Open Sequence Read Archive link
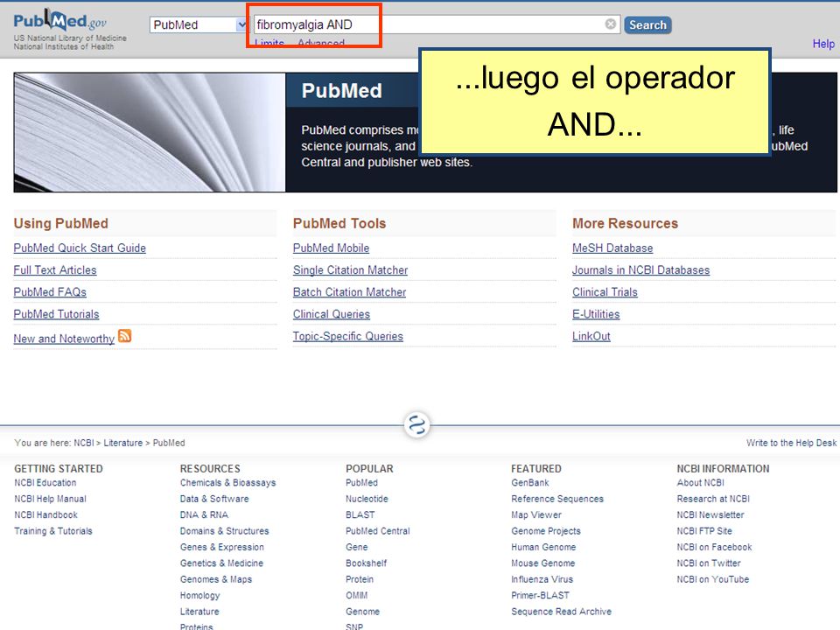The width and height of the screenshot is (840, 630). coord(561,612)
